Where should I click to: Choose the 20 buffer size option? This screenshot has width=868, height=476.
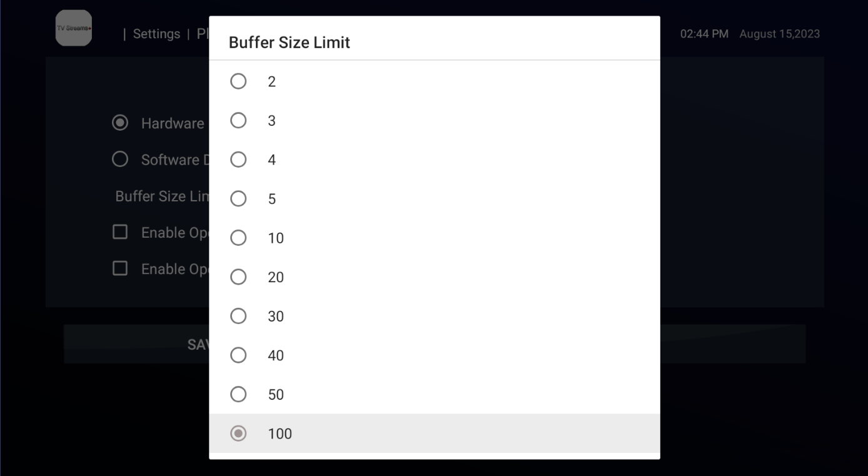coord(434,277)
